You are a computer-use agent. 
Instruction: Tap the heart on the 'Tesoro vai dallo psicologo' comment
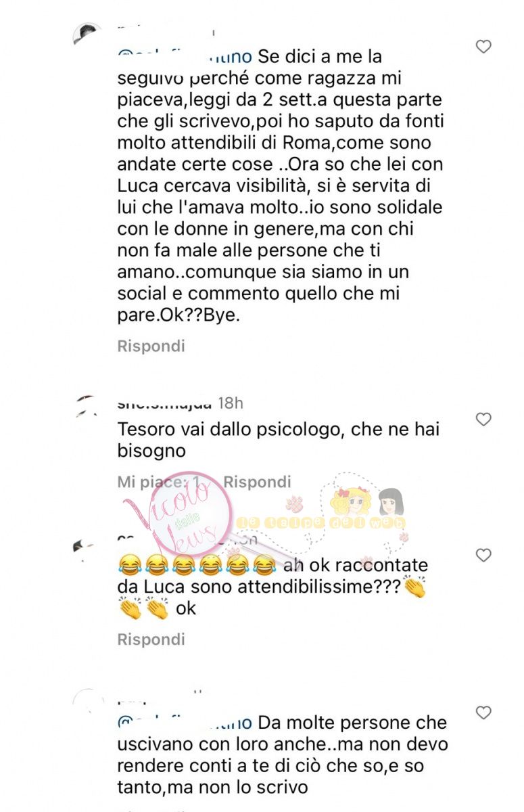[x=483, y=420]
